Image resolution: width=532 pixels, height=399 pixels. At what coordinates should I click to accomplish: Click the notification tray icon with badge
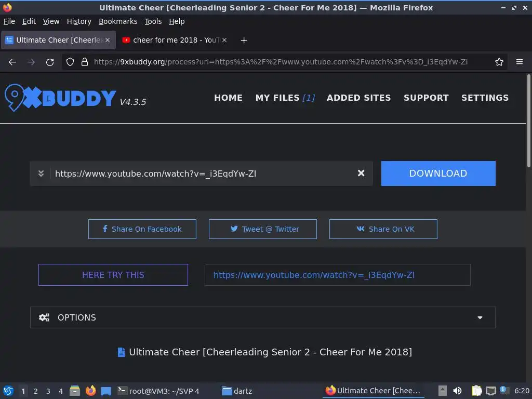point(504,391)
